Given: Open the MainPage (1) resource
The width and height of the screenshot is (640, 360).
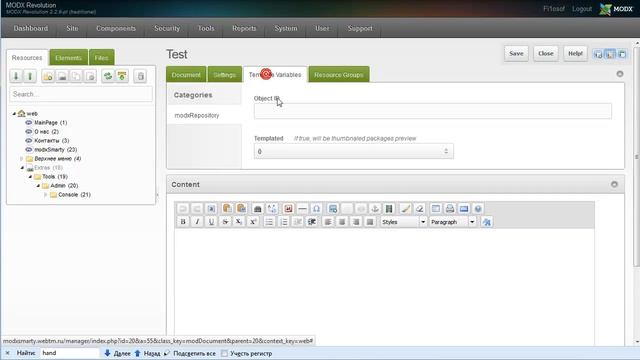Looking at the screenshot, I should click(x=51, y=122).
